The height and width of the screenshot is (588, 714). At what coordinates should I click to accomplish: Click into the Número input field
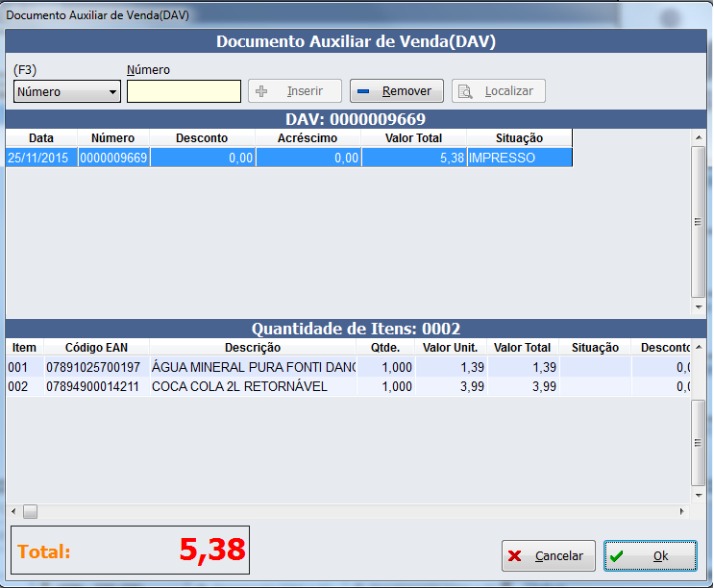(184, 91)
